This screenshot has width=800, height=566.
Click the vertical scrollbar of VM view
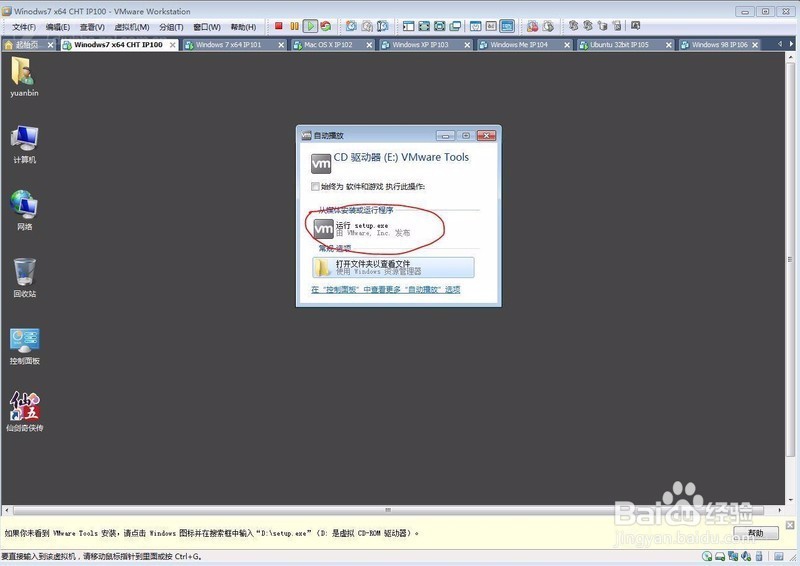tap(790, 260)
